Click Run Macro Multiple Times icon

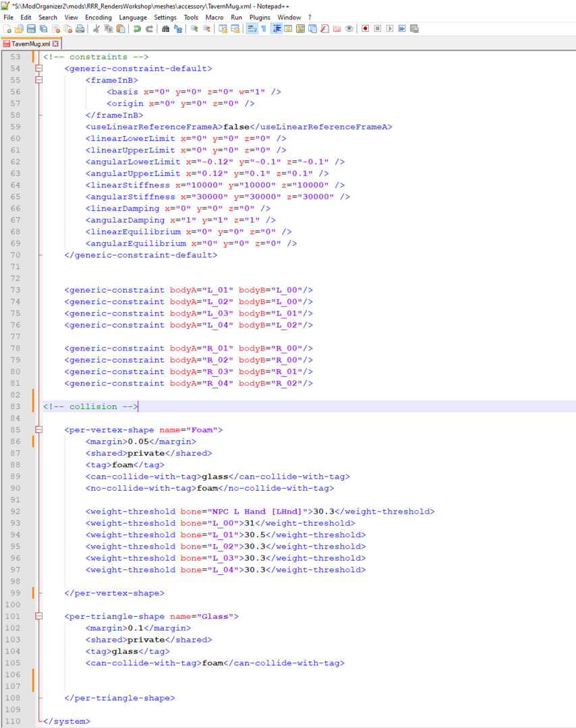tap(402, 29)
